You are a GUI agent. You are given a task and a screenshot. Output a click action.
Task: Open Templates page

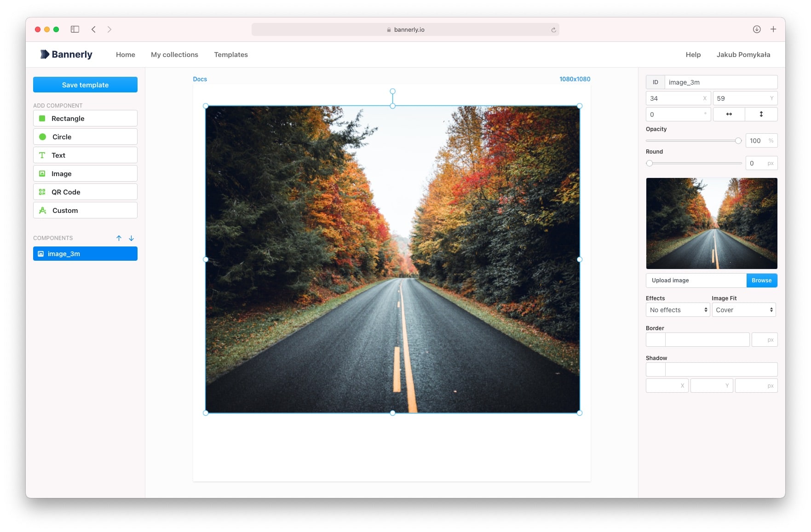coord(231,54)
